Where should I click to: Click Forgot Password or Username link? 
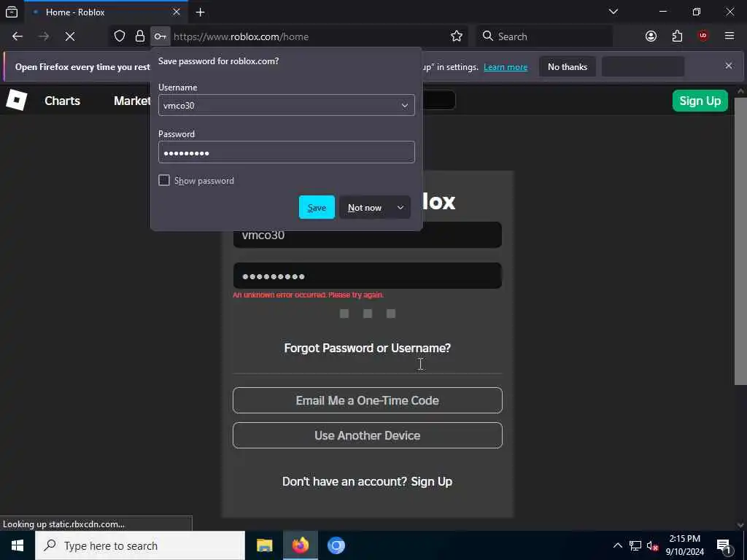pyautogui.click(x=368, y=348)
